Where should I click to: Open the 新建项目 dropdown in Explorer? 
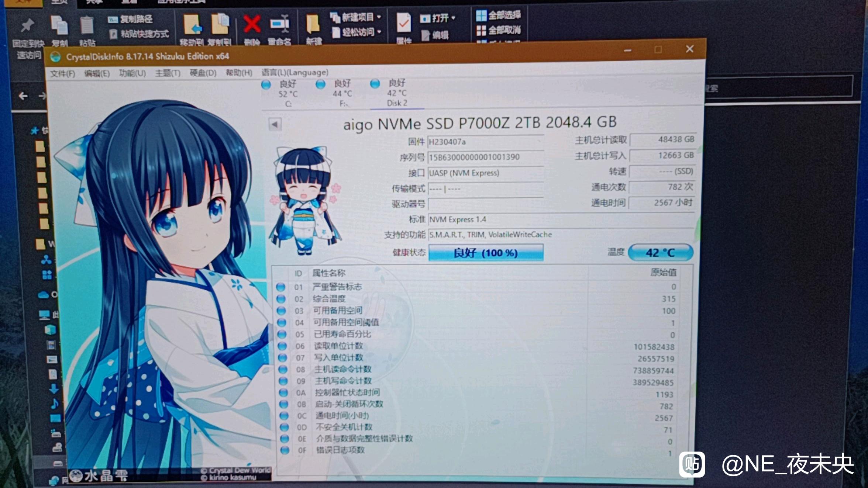tap(356, 17)
